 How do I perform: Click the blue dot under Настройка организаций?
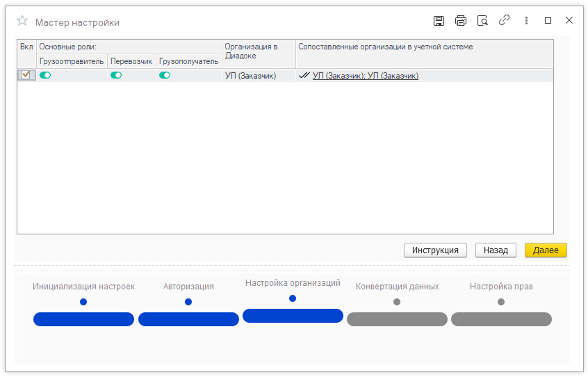click(x=293, y=298)
